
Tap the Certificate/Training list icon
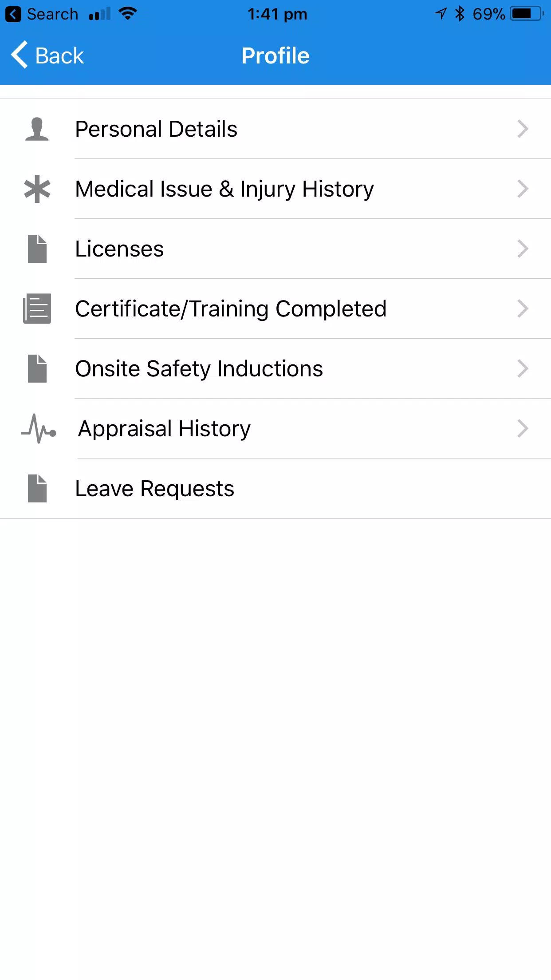click(x=37, y=309)
